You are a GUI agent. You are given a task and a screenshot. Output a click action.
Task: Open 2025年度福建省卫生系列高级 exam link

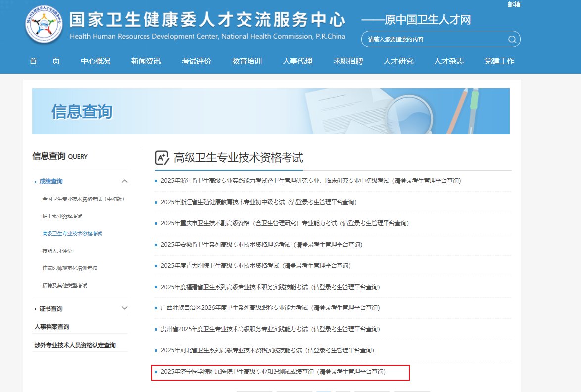coord(270,287)
